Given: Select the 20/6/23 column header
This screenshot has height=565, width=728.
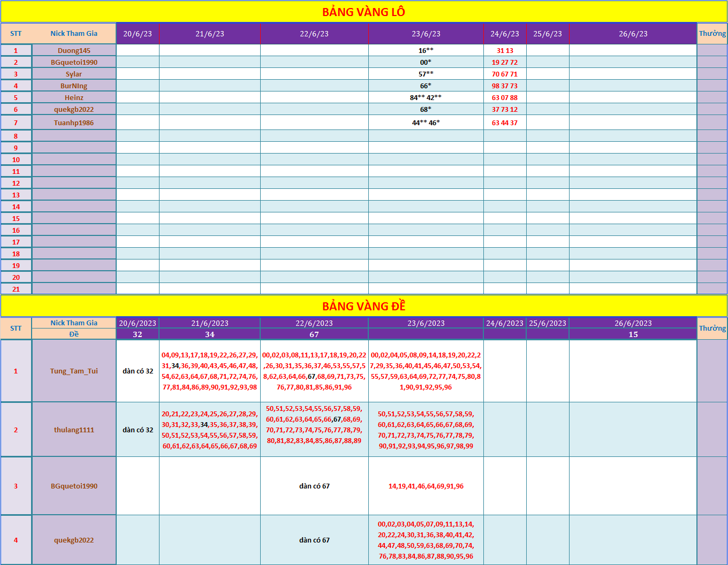Looking at the screenshot, I should [x=138, y=34].
